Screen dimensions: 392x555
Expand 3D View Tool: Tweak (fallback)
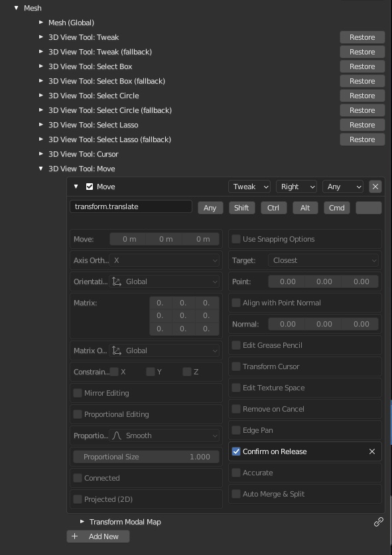pyautogui.click(x=41, y=51)
